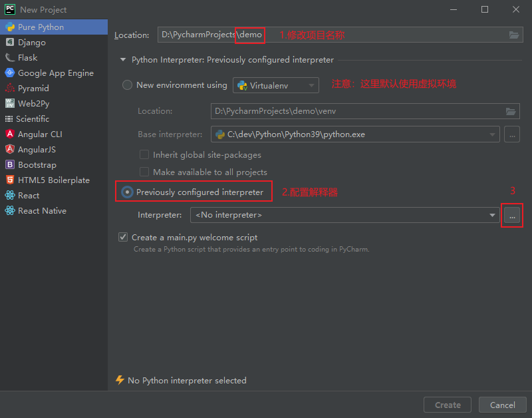Collapse the Python Interpreter section
532x418 pixels.
click(x=123, y=60)
